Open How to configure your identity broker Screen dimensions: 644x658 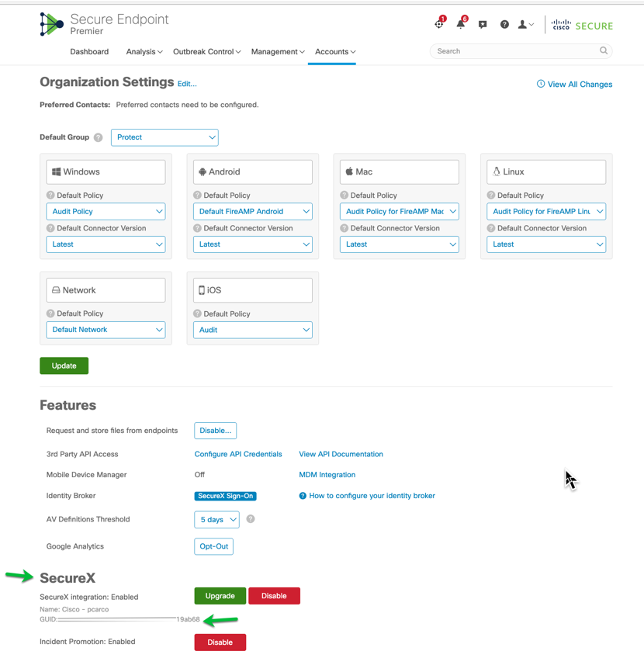click(x=372, y=496)
